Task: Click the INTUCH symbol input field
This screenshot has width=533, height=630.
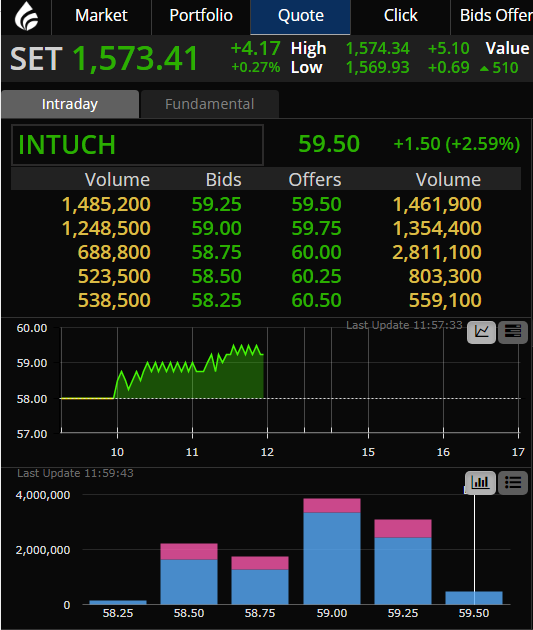Action: pos(137,145)
